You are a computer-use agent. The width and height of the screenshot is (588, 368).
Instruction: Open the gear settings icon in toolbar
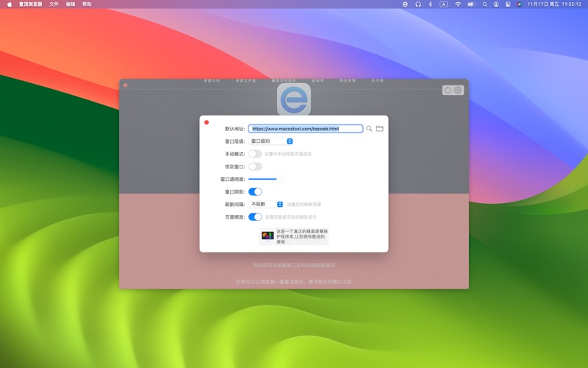point(459,91)
